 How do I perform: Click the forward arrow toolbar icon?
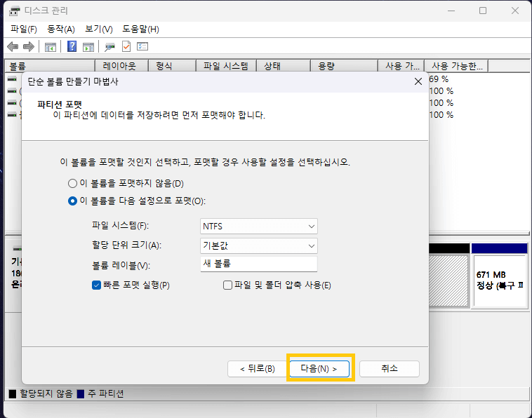29,46
